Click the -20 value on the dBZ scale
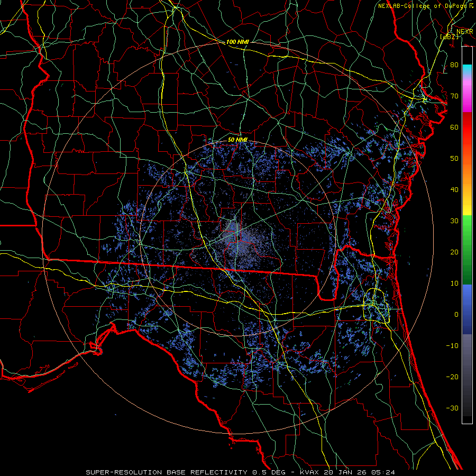This screenshot has width=476, height=476. pyautogui.click(x=452, y=377)
